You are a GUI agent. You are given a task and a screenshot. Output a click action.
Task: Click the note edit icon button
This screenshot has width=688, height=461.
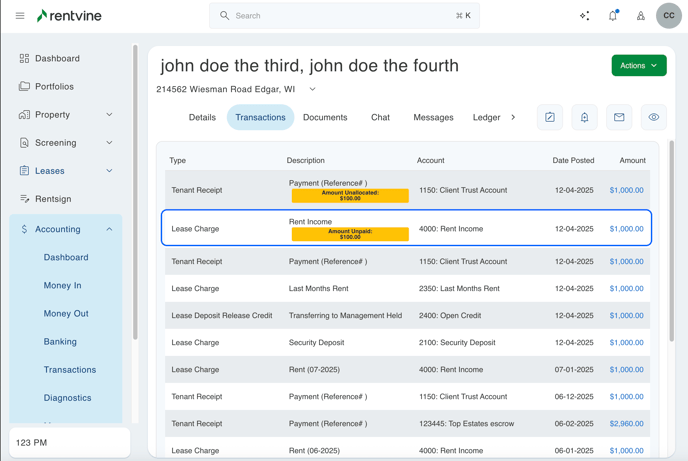(550, 117)
